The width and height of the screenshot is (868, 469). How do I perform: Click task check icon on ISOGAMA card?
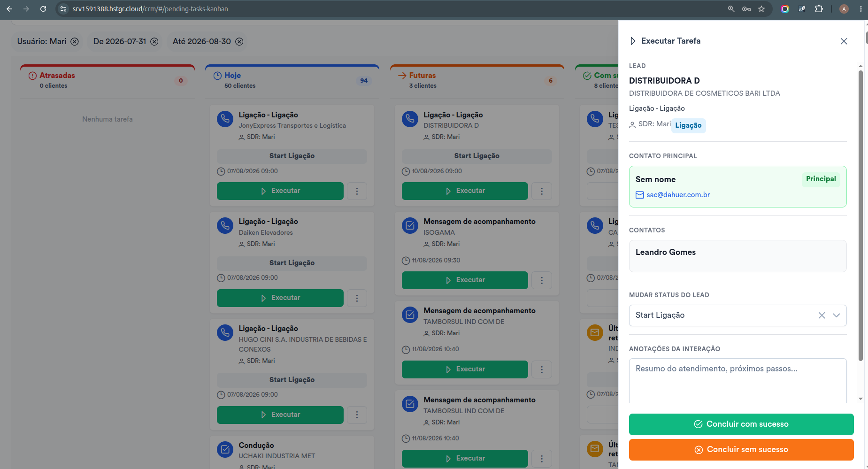pyautogui.click(x=410, y=226)
